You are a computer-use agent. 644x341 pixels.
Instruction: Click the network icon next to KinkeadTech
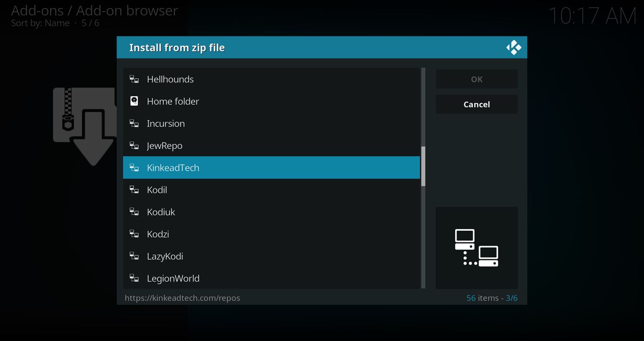[x=134, y=168]
